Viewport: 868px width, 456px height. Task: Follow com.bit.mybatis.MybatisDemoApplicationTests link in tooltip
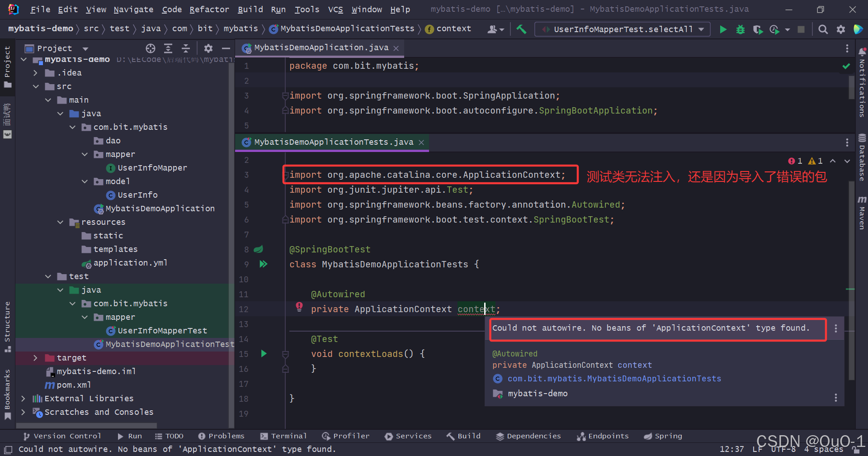click(x=614, y=379)
